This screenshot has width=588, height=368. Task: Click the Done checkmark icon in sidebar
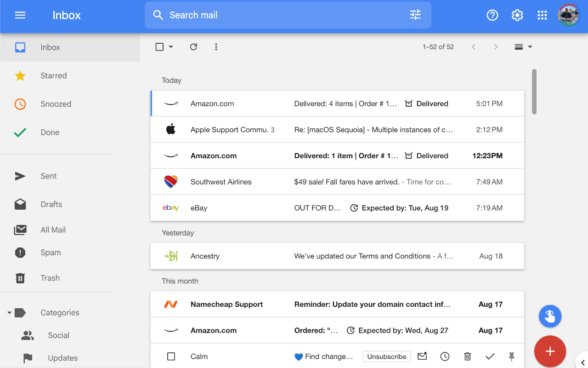tap(20, 132)
